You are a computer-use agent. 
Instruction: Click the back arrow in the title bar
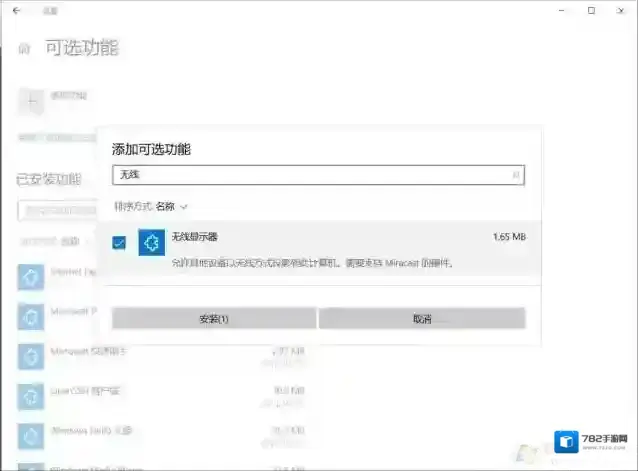(16, 11)
